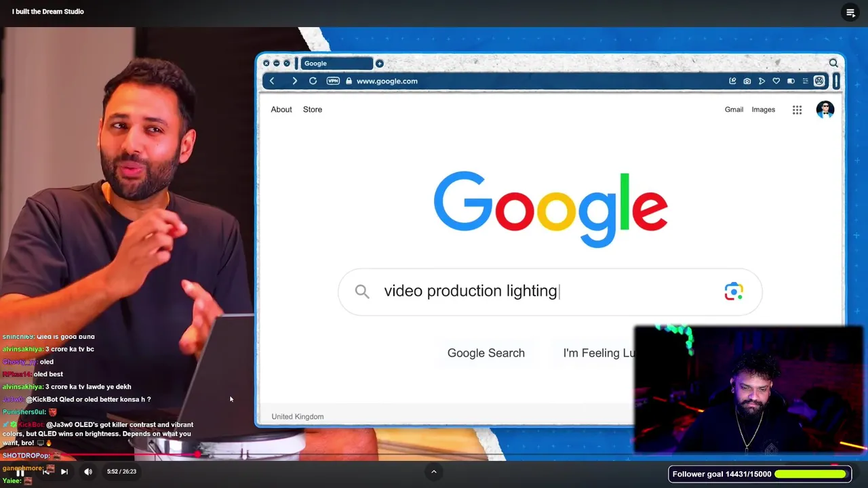The width and height of the screenshot is (868, 488).
Task: Click the KickBot reply about OLED contrast
Action: pos(98,434)
